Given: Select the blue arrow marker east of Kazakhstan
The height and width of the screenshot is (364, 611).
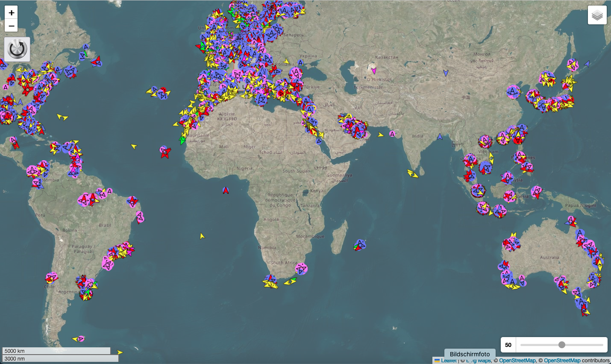Looking at the screenshot, I should click(x=446, y=73).
